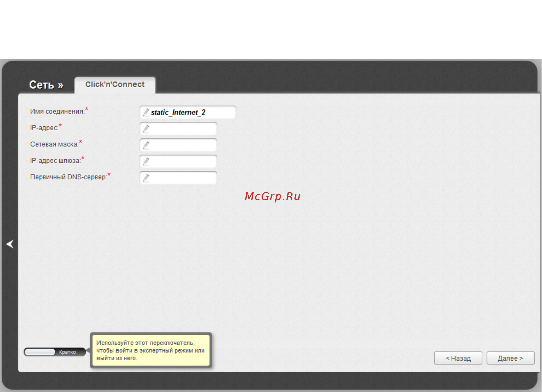Click the IP-адрес input field
The width and height of the screenshot is (542, 392).
178,129
